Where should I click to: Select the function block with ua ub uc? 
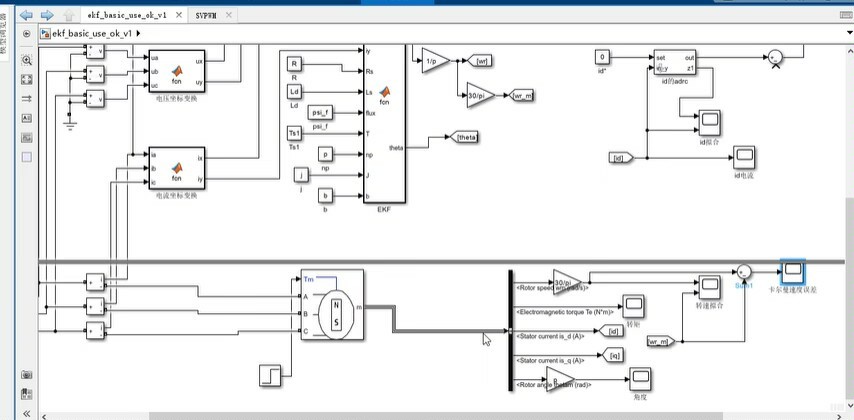tap(177, 71)
